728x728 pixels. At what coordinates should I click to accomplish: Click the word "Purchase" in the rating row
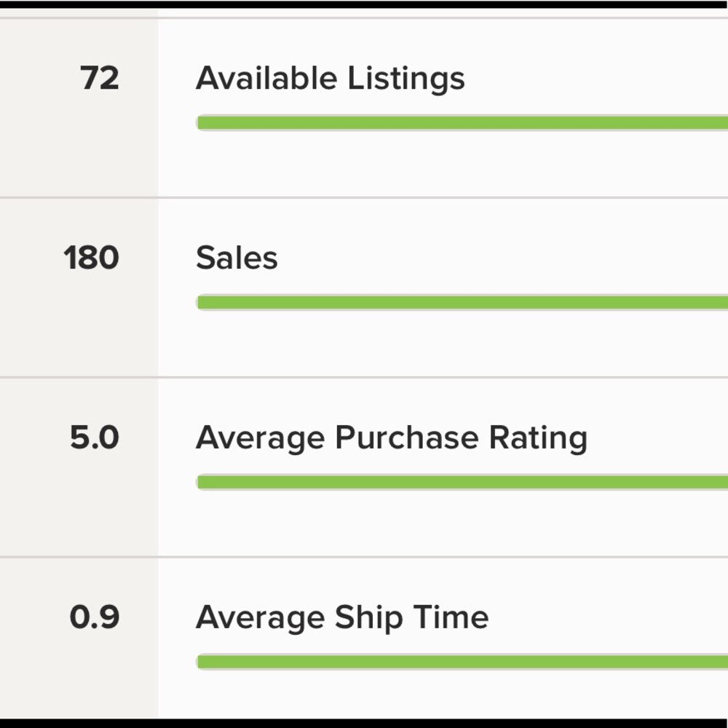[x=406, y=438]
